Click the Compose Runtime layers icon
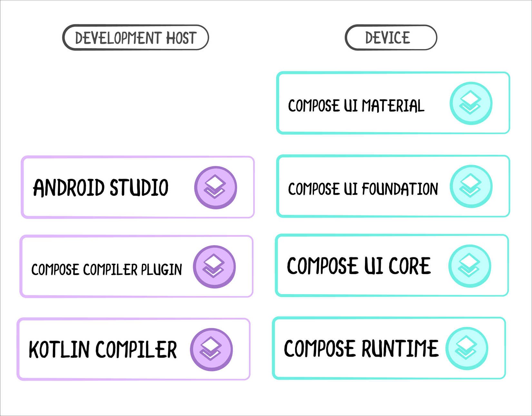532x416 pixels. 467,348
